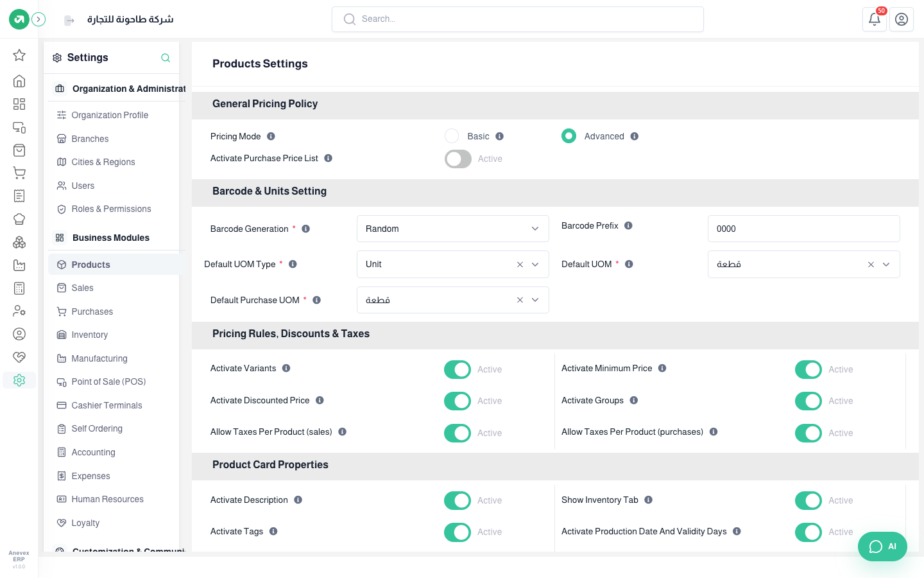Toggle Activate Groups switch
This screenshot has height=578, width=924.
[809, 401]
